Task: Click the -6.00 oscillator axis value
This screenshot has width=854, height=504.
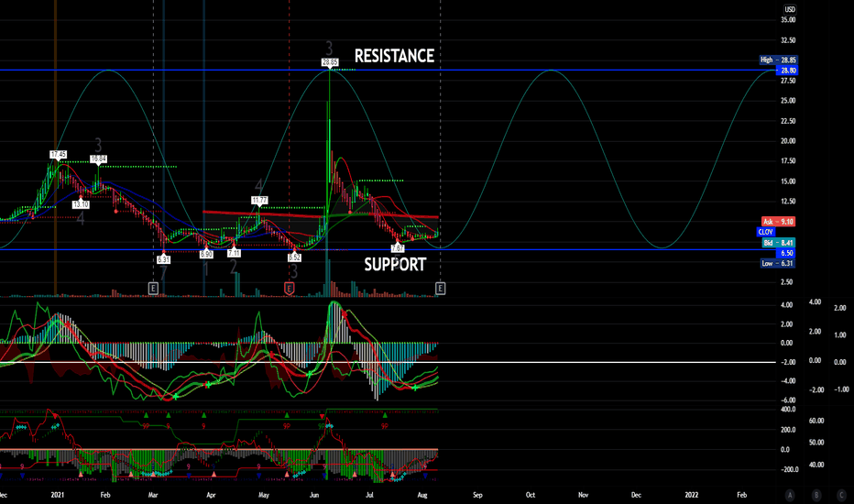Action: tap(786, 400)
